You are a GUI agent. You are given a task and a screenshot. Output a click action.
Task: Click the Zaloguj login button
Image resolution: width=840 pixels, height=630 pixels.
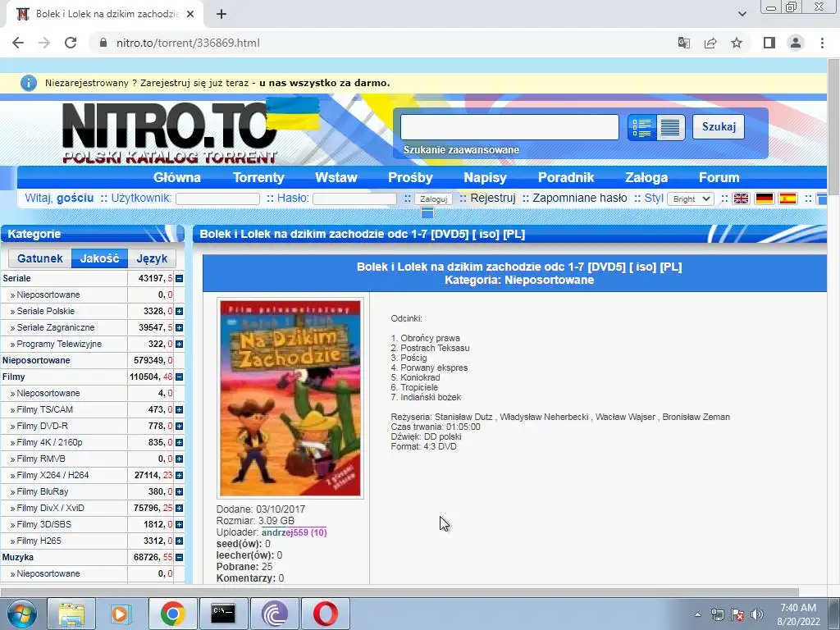click(433, 199)
